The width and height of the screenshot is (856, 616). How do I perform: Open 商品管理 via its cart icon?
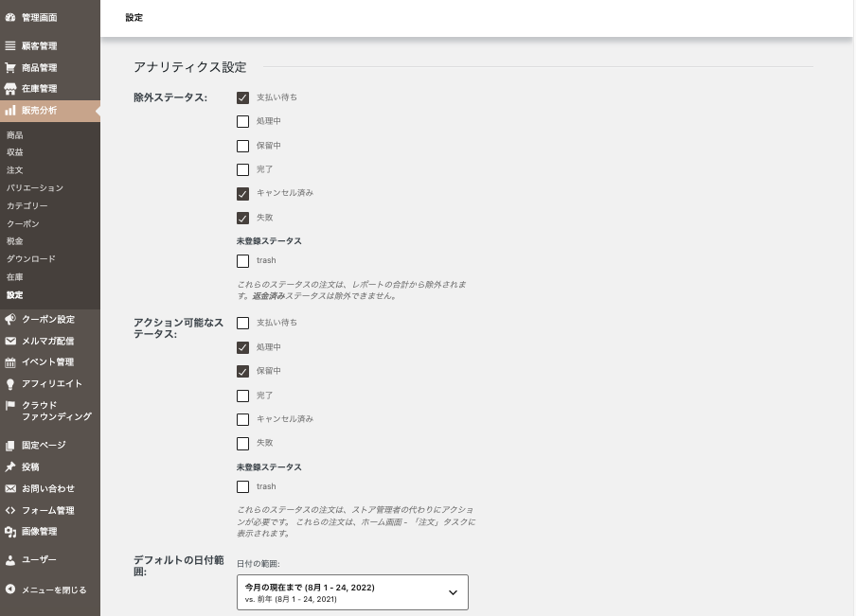(10, 68)
